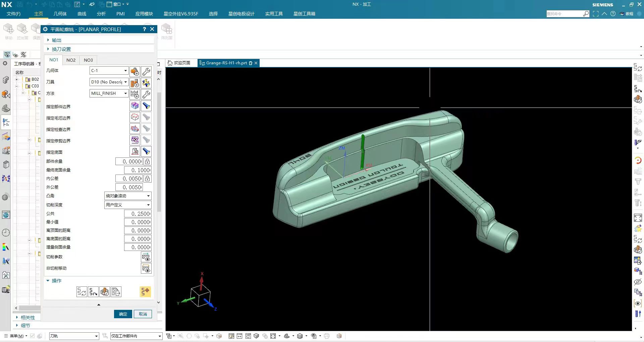Click the select floor icon (指定底面)

point(135,151)
